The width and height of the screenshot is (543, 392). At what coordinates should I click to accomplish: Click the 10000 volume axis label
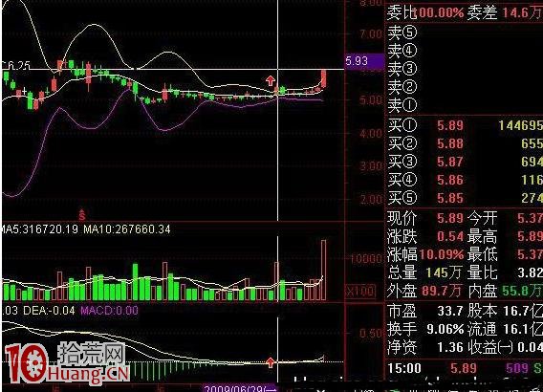367,258
